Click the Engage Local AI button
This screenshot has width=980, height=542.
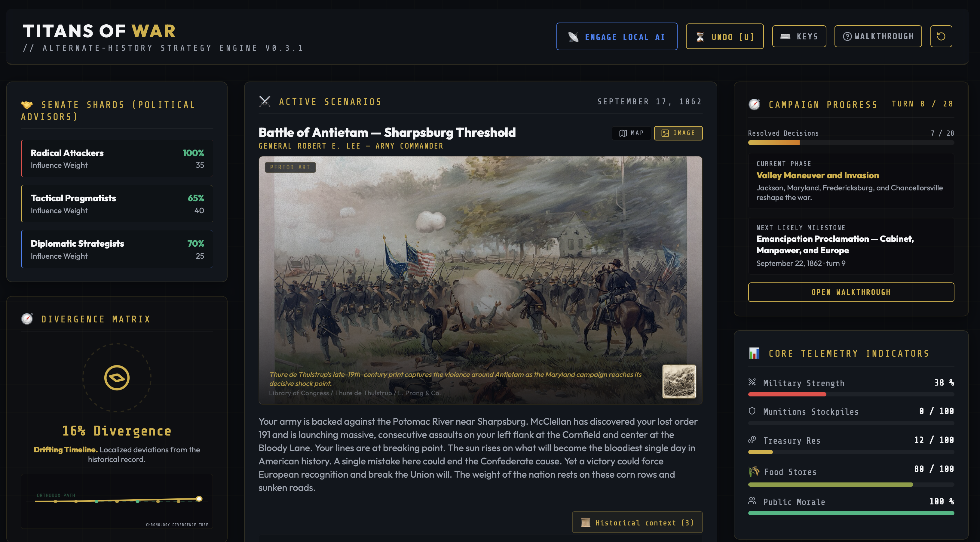(x=616, y=36)
